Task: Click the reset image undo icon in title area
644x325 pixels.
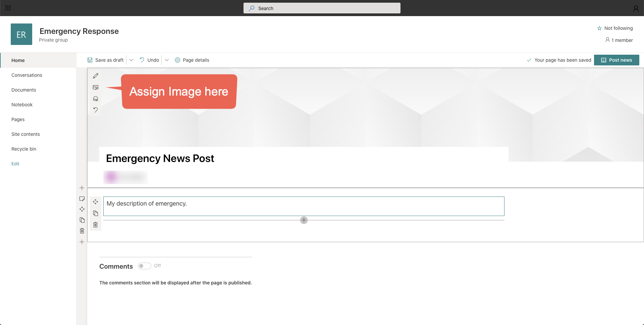Action: pyautogui.click(x=96, y=110)
